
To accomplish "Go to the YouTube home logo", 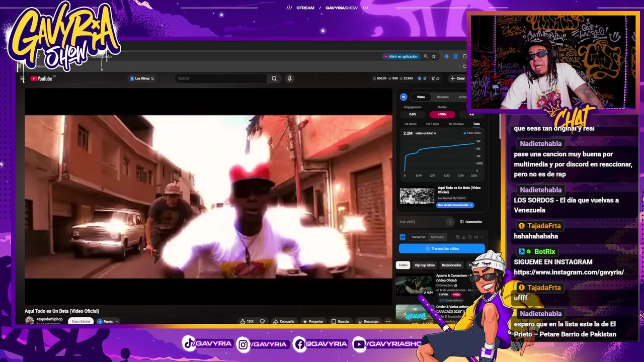I will coord(41,78).
